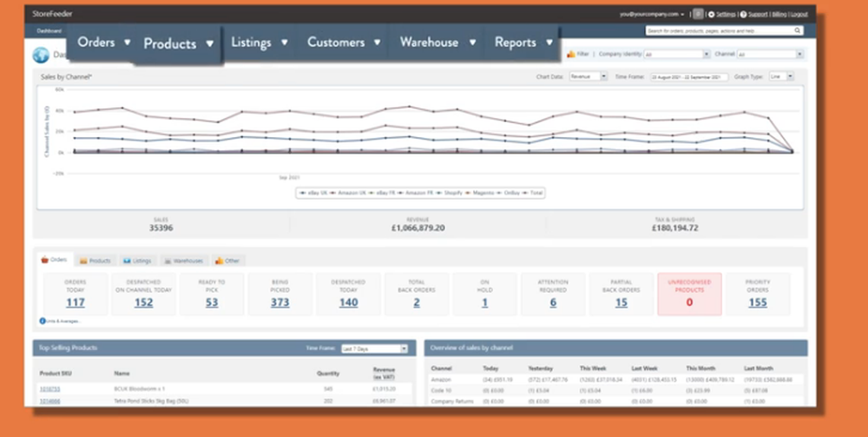Screen dimensions: 868x437
Task: Switch to the Products stats tab
Action: (x=95, y=260)
